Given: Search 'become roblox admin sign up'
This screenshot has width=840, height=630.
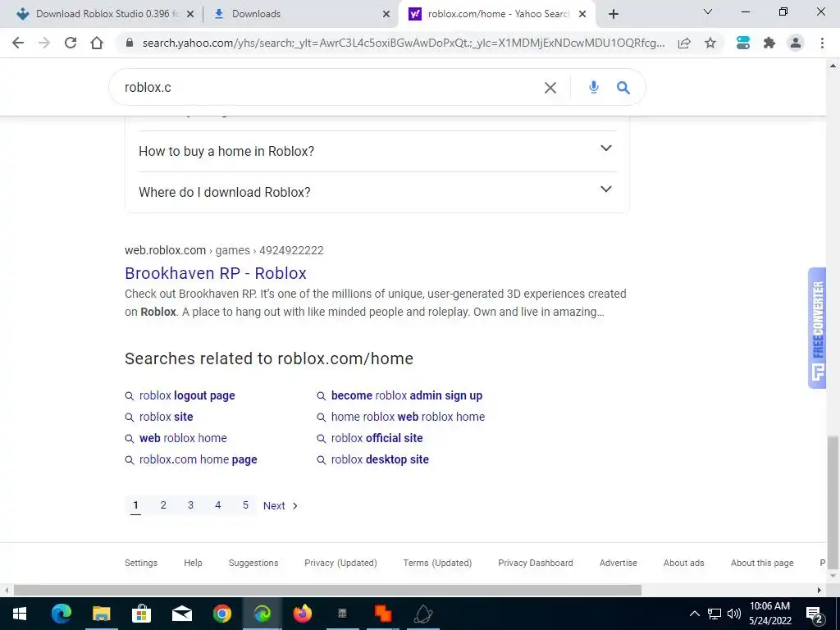Looking at the screenshot, I should pyautogui.click(x=407, y=395).
